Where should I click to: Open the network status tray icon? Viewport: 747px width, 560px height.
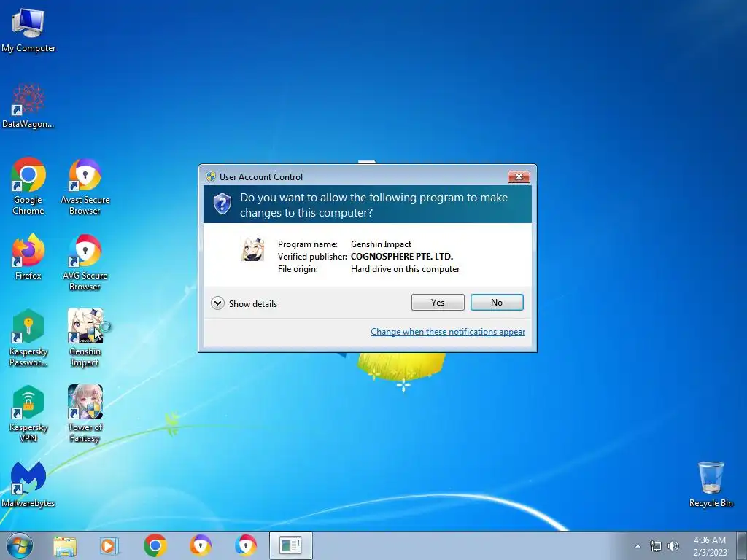click(x=656, y=546)
